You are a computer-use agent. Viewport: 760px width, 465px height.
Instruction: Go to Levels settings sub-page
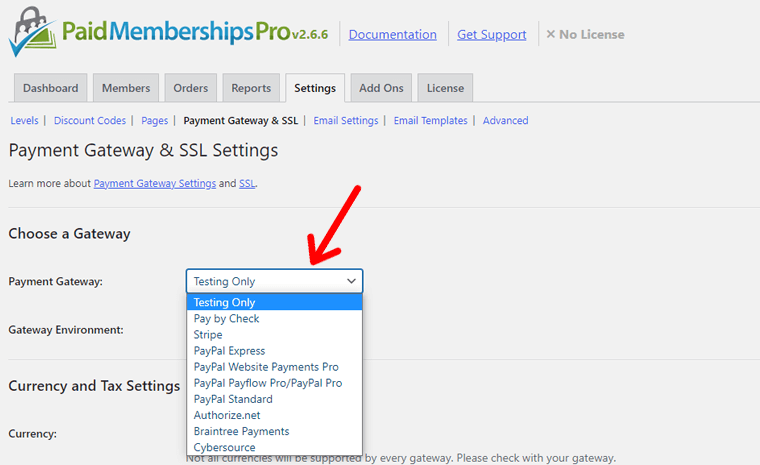(24, 120)
